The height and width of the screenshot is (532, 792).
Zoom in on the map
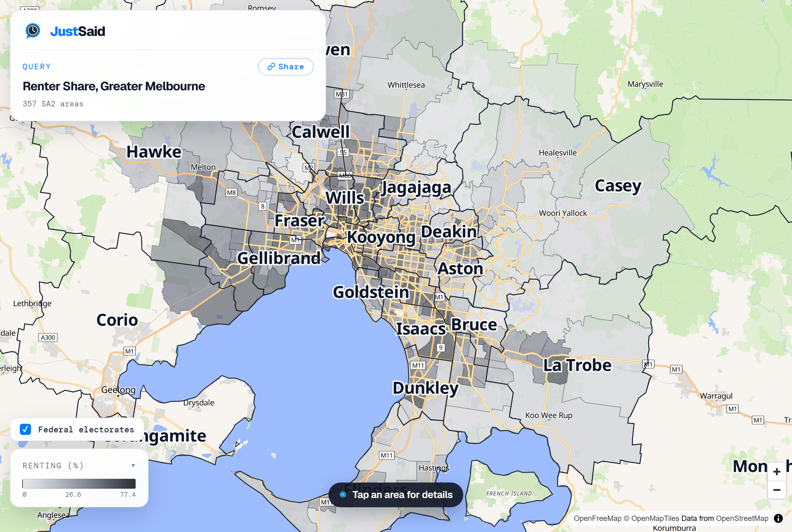(x=777, y=472)
